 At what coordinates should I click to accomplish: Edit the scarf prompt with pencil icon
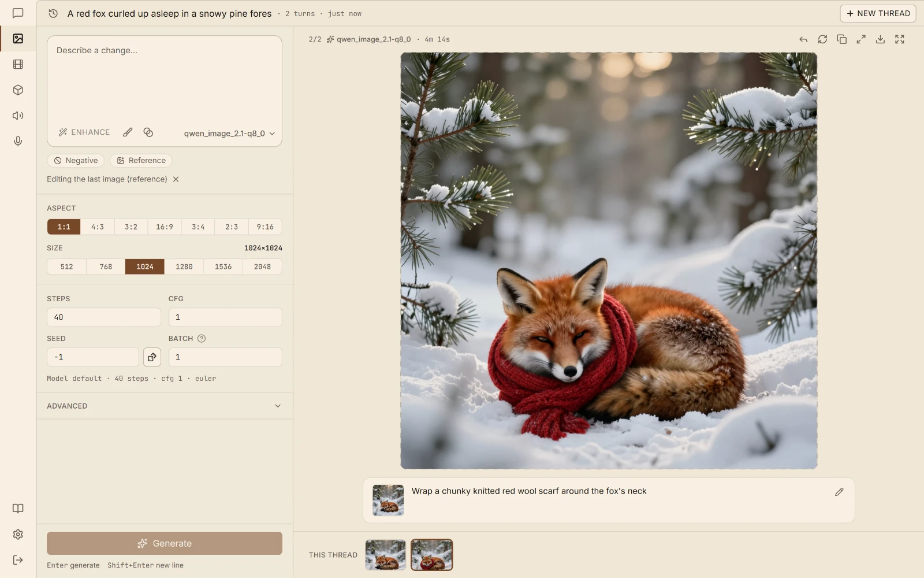[x=839, y=492]
